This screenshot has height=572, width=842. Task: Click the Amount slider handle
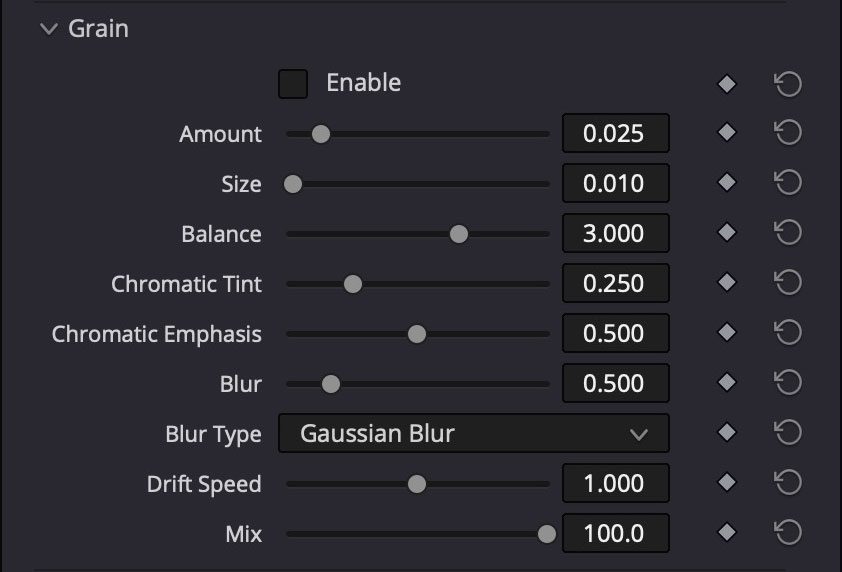pos(320,134)
